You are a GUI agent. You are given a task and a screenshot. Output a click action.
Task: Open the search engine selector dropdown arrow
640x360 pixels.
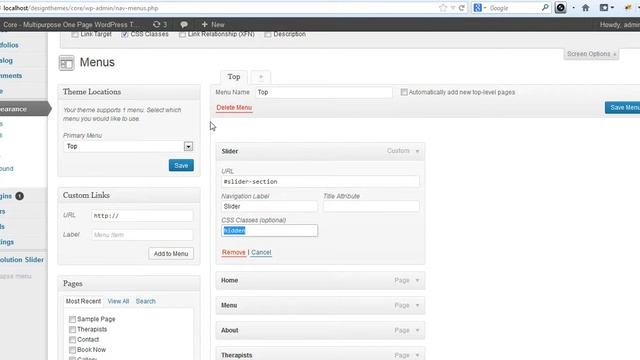pos(485,8)
